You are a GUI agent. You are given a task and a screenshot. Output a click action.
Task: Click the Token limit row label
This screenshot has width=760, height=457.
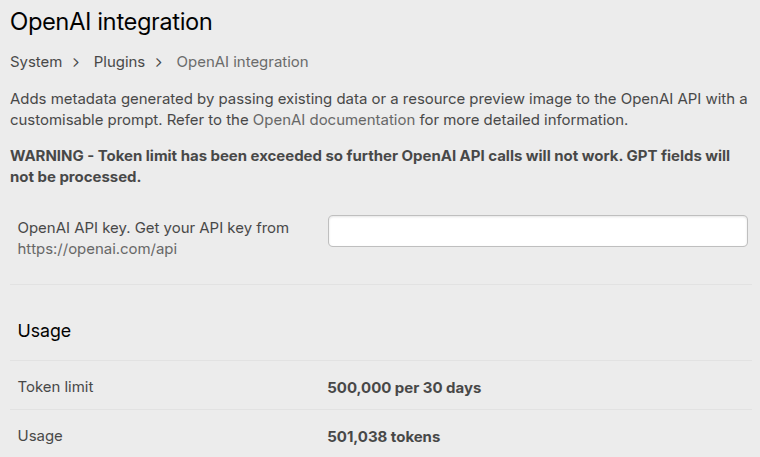56,386
